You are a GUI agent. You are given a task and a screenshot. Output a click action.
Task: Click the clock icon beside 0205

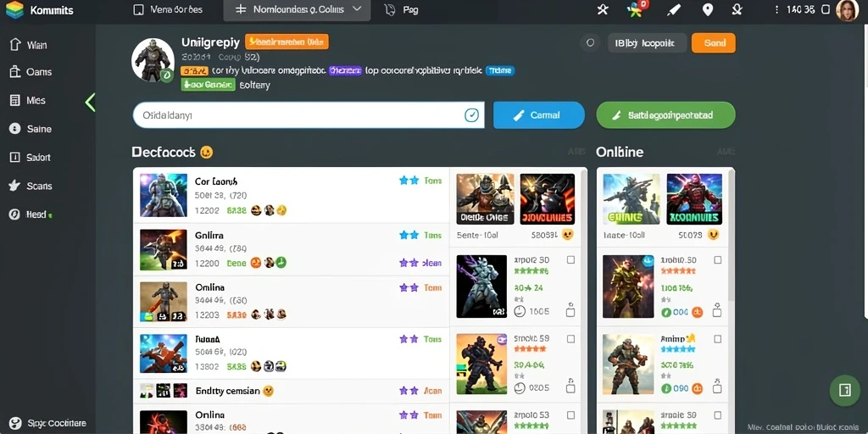[520, 388]
